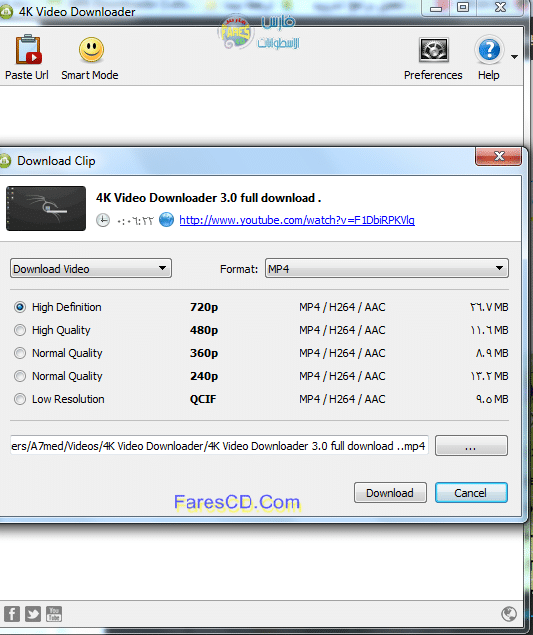Open Preferences gear icon

[433, 50]
